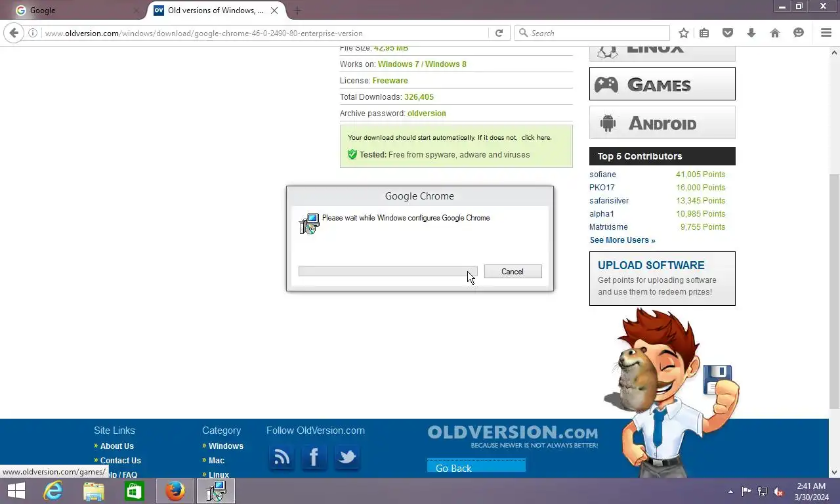840x504 pixels.
Task: Open contributor PKO17 profile
Action: (602, 188)
